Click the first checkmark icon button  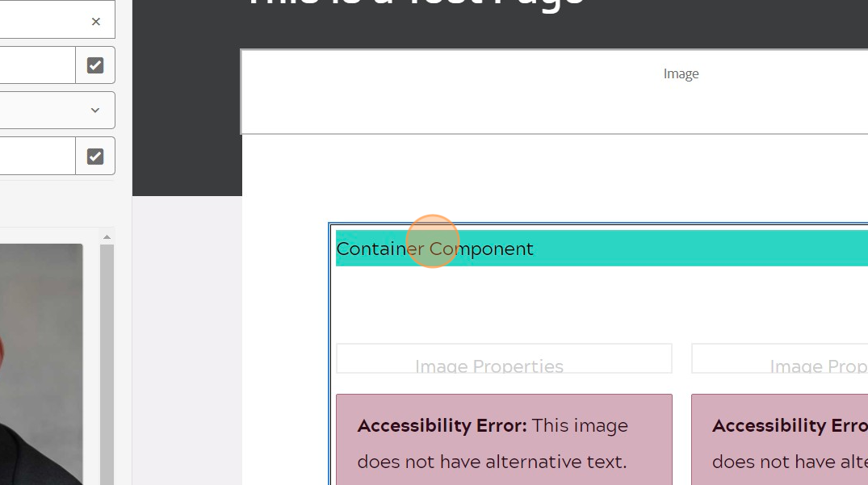[x=95, y=65]
